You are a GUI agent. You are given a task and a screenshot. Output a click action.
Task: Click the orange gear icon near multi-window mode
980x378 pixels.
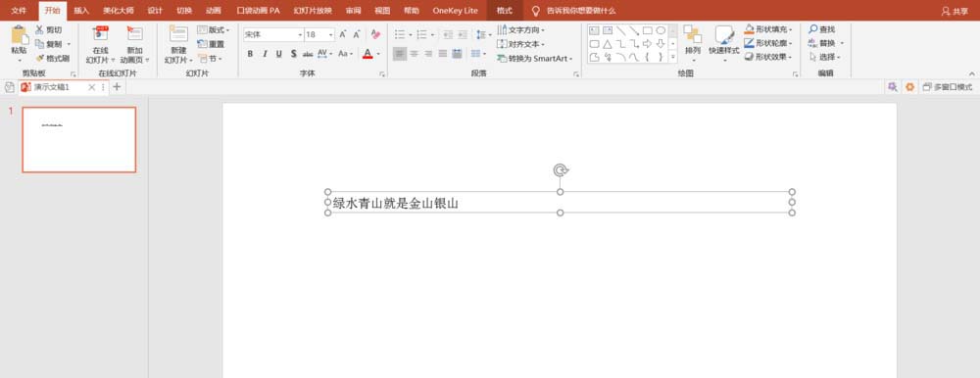point(909,87)
